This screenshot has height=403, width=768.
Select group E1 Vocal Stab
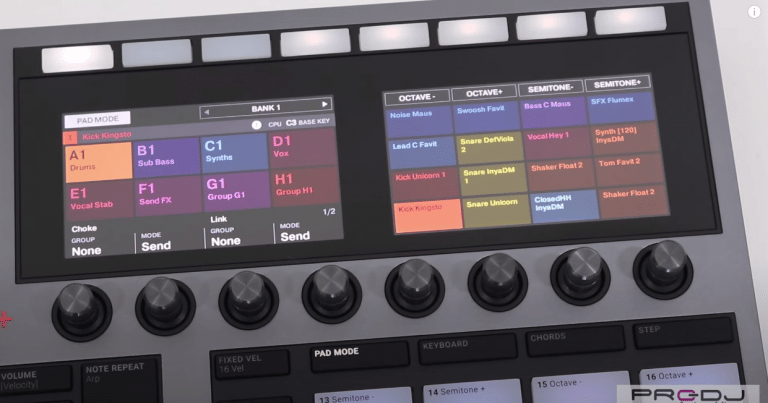100,200
